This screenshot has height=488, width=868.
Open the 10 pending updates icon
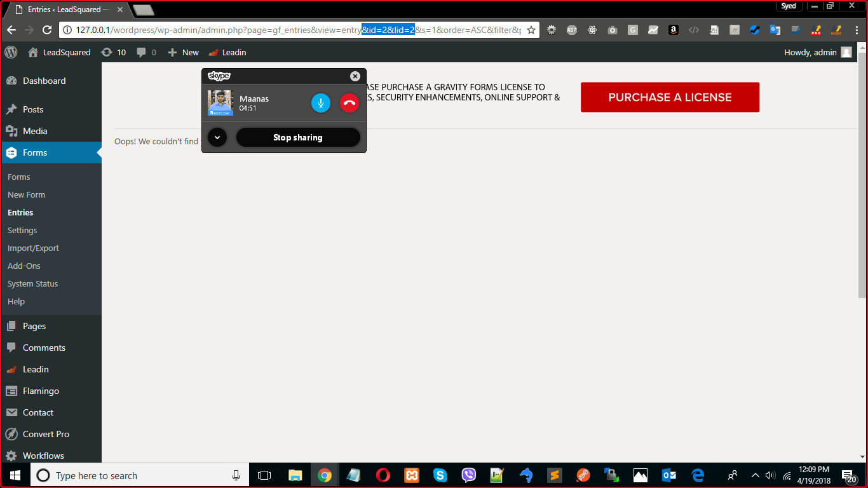coord(114,52)
